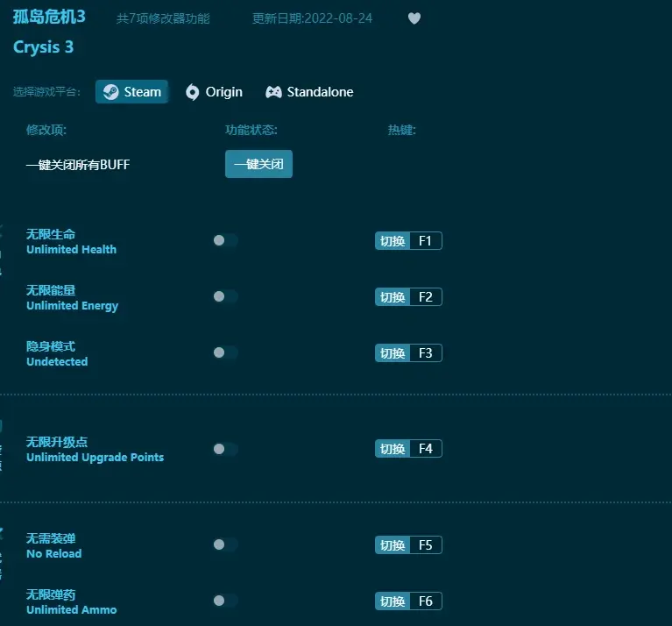The image size is (672, 626).
Task: Click the Steam logo icon
Action: point(110,92)
